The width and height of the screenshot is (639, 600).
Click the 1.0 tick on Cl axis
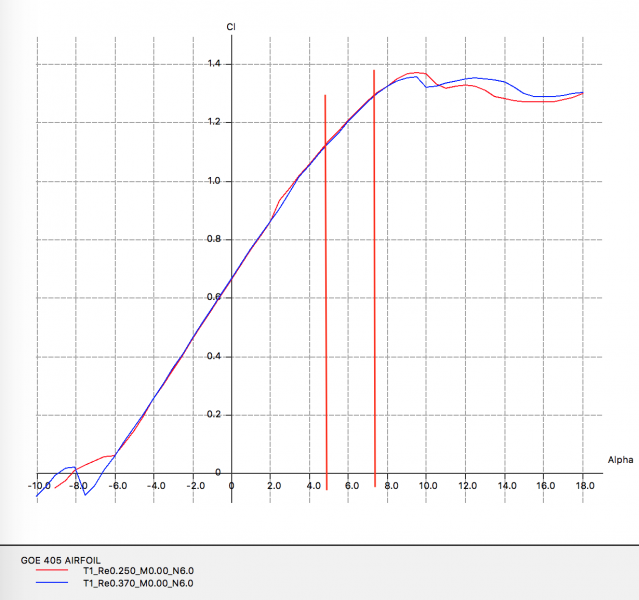tap(214, 181)
